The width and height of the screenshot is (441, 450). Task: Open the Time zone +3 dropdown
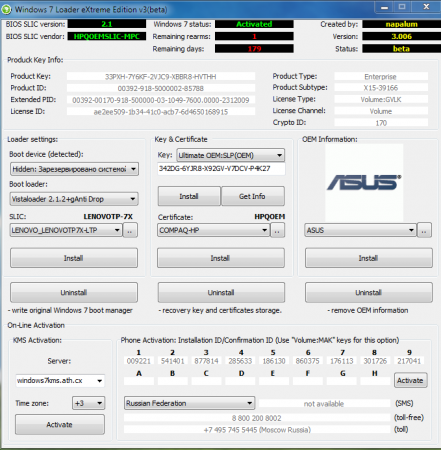click(x=89, y=403)
